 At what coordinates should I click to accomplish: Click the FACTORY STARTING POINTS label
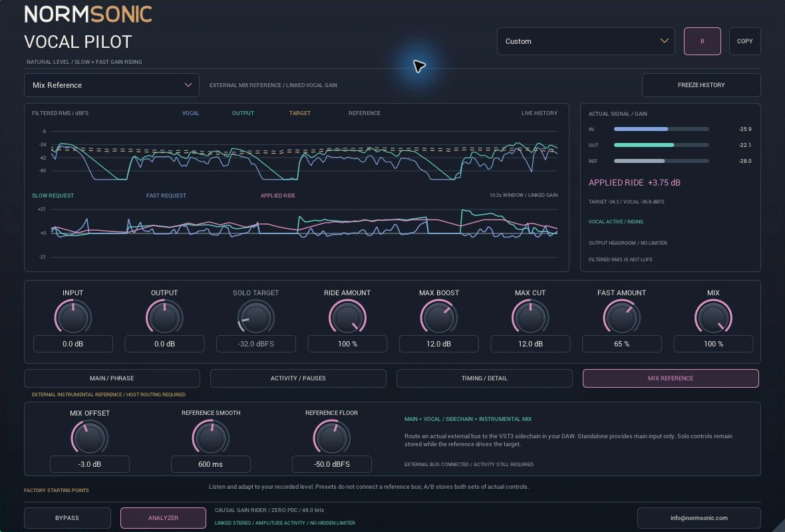pyautogui.click(x=57, y=491)
